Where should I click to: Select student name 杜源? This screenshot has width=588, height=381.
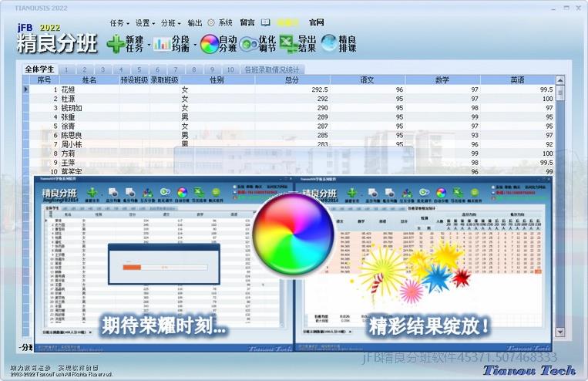pyautogui.click(x=68, y=99)
